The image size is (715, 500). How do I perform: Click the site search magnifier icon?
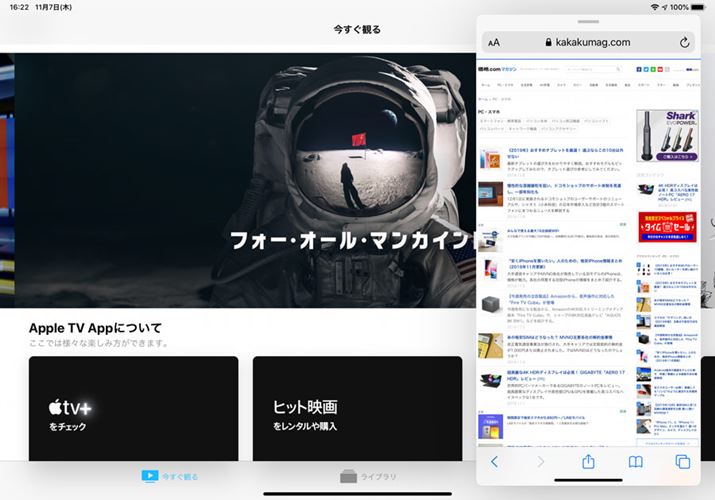click(618, 69)
